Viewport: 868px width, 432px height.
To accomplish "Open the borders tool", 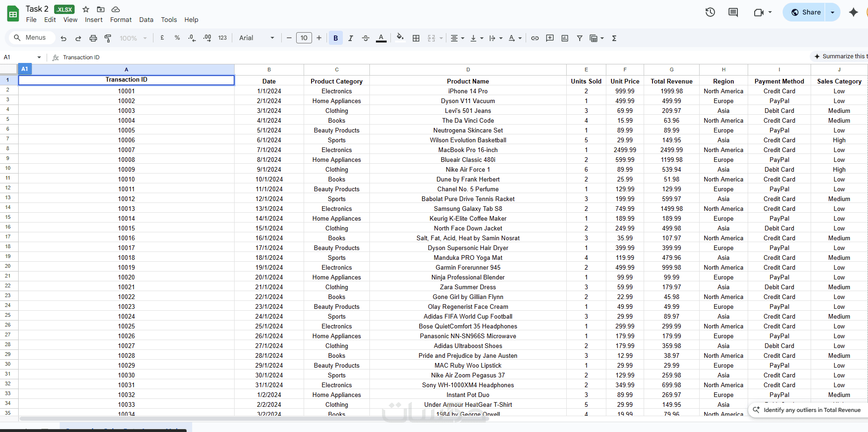I will pos(416,38).
